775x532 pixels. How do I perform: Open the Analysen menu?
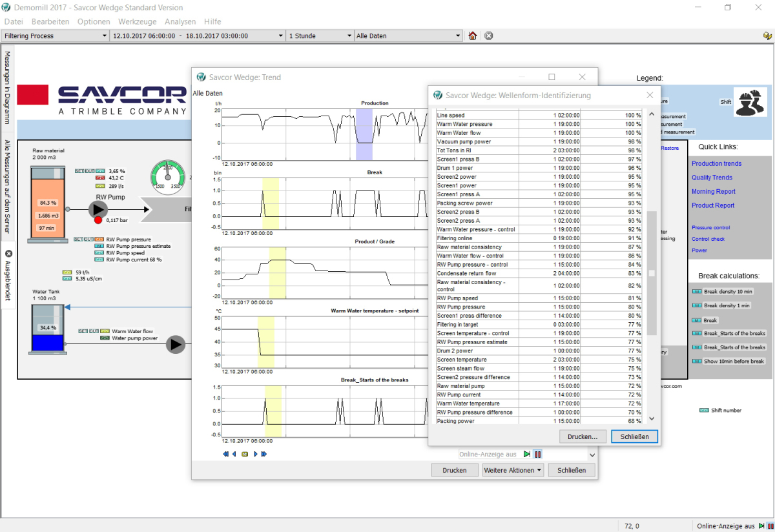tap(180, 21)
